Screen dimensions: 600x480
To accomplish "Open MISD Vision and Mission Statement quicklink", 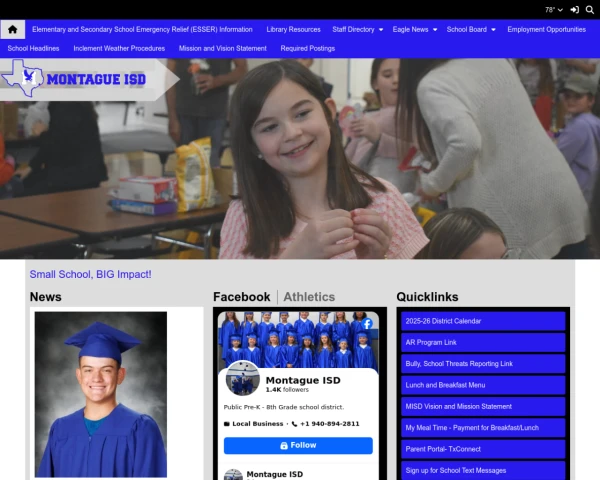I will tap(483, 407).
